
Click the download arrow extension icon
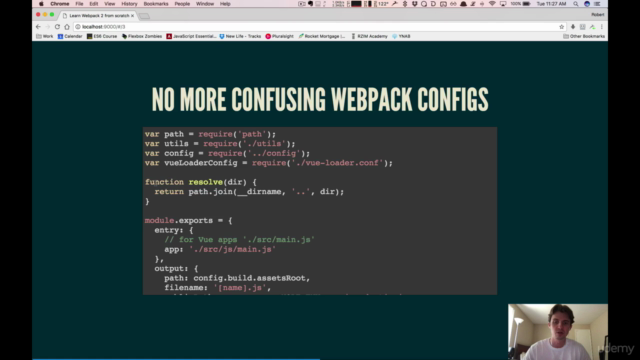(x=573, y=27)
